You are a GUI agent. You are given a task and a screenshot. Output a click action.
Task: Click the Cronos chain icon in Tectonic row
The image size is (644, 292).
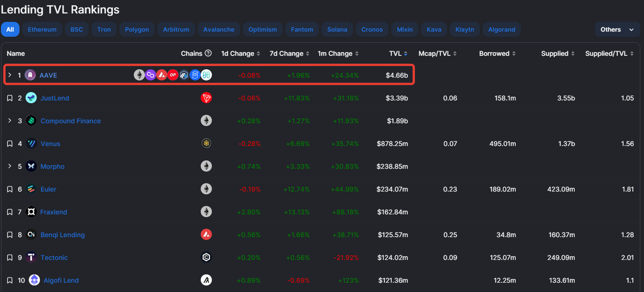coord(206,258)
